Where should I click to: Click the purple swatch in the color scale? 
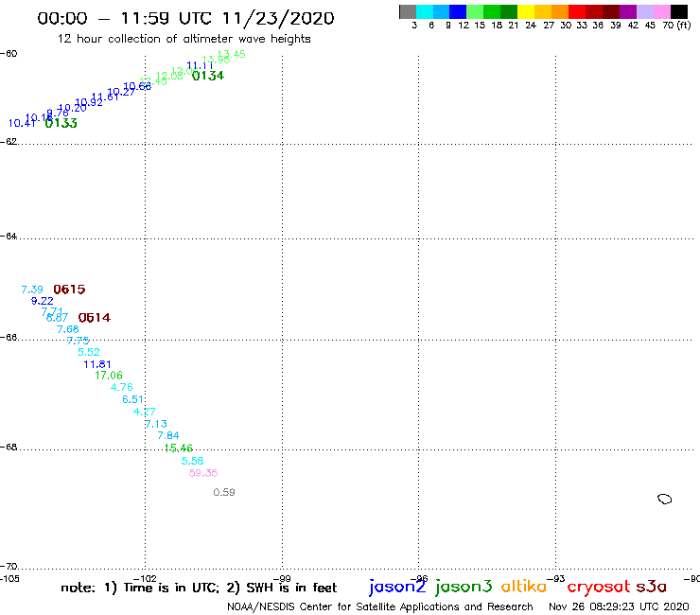[x=628, y=11]
